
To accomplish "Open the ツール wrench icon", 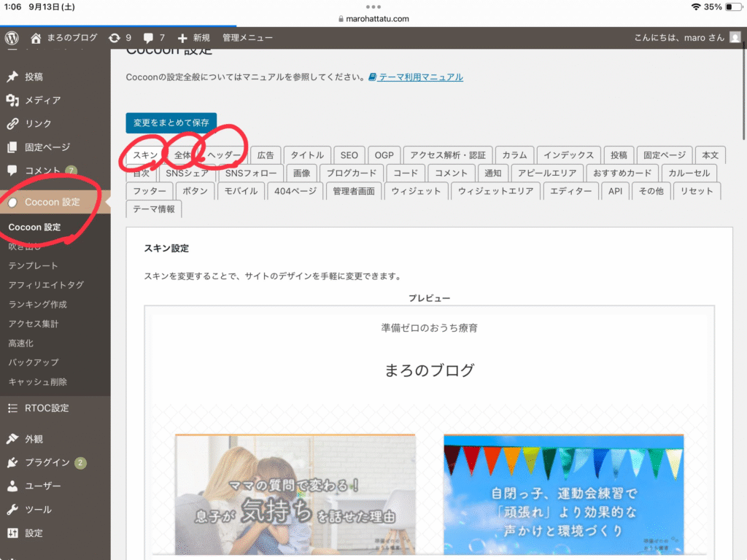I will point(12,510).
